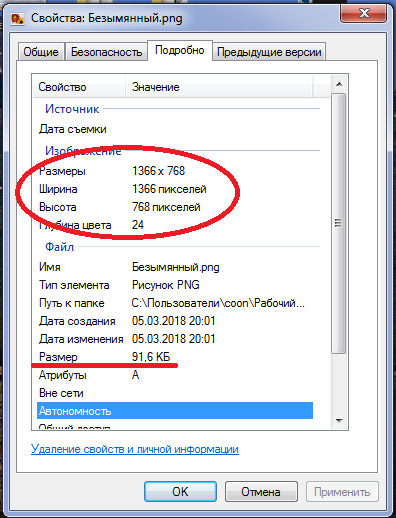Switch to the Общие tab

(x=41, y=52)
